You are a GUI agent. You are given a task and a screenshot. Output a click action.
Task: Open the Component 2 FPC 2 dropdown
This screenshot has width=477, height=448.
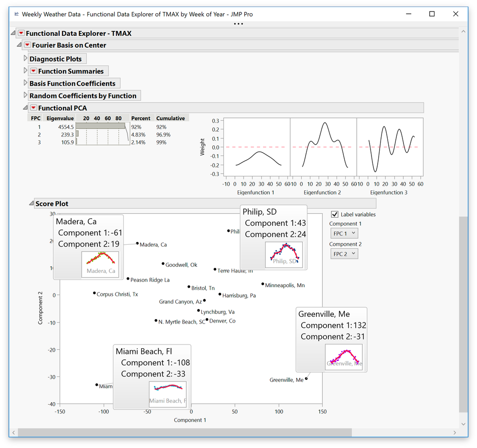pyautogui.click(x=344, y=254)
